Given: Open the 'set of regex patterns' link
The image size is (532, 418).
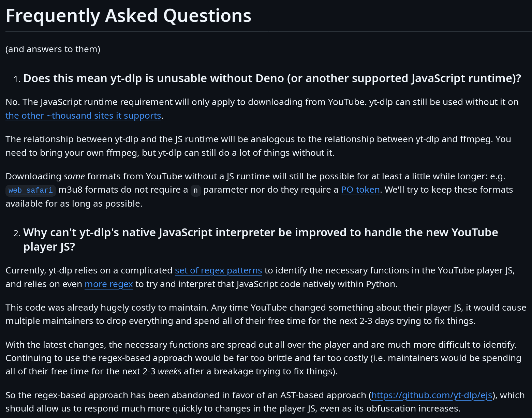Looking at the screenshot, I should coord(218,270).
